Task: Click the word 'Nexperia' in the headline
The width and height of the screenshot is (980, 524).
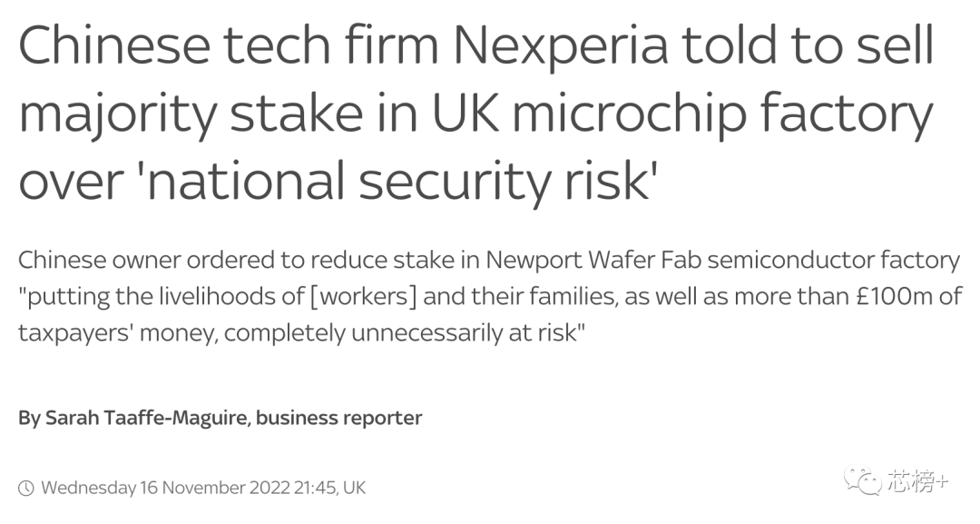Action: [x=561, y=47]
